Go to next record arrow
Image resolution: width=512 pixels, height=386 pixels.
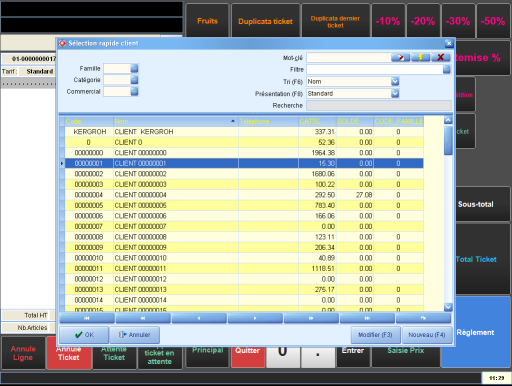[x=255, y=318]
